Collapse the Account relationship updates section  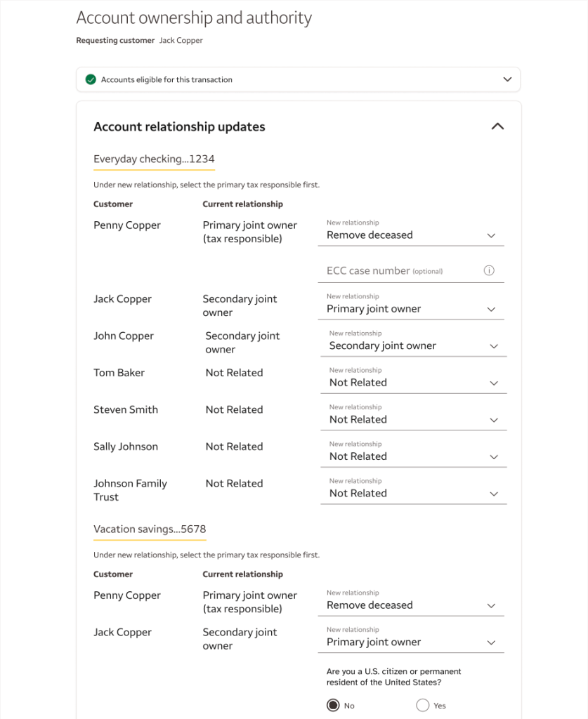pos(497,126)
